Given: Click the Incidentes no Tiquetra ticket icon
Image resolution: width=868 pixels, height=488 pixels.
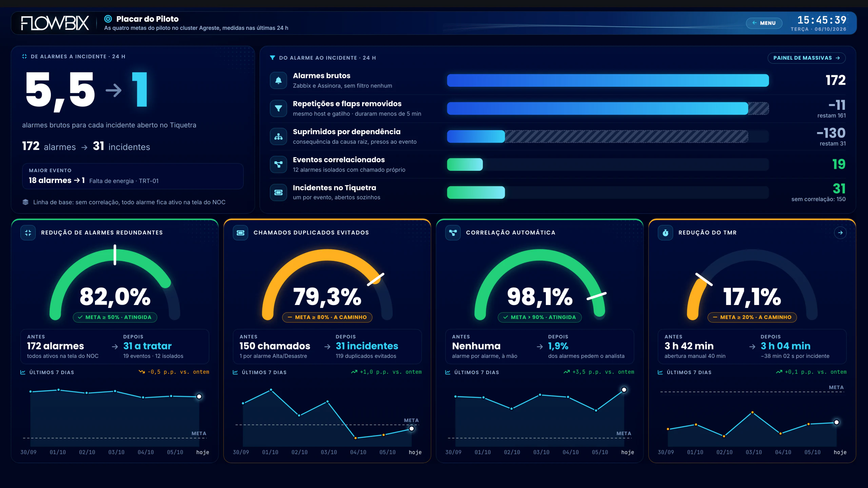Looking at the screenshot, I should pos(278,192).
